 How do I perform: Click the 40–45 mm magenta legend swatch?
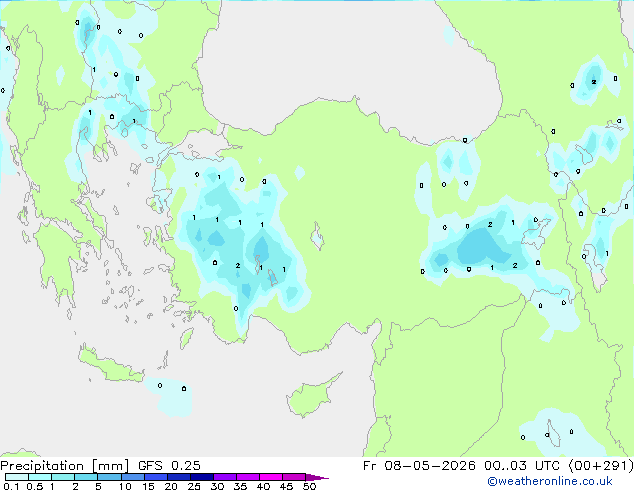point(271,477)
